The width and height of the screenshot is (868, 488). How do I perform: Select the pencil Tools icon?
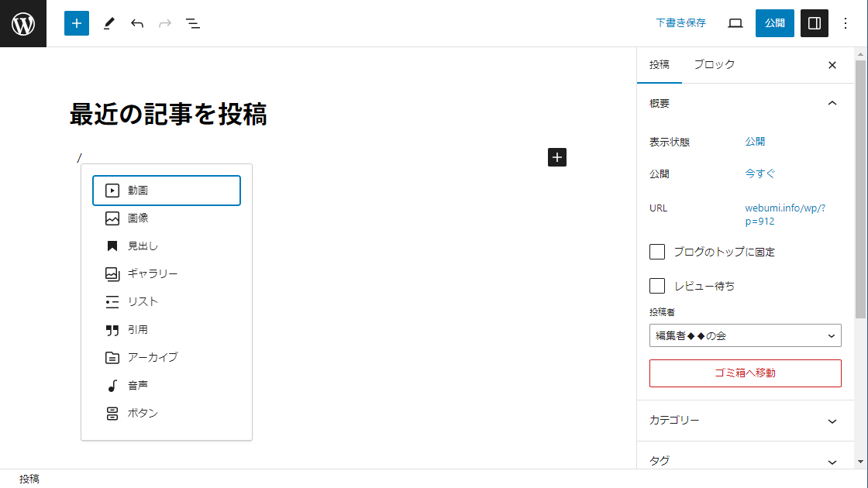(108, 23)
